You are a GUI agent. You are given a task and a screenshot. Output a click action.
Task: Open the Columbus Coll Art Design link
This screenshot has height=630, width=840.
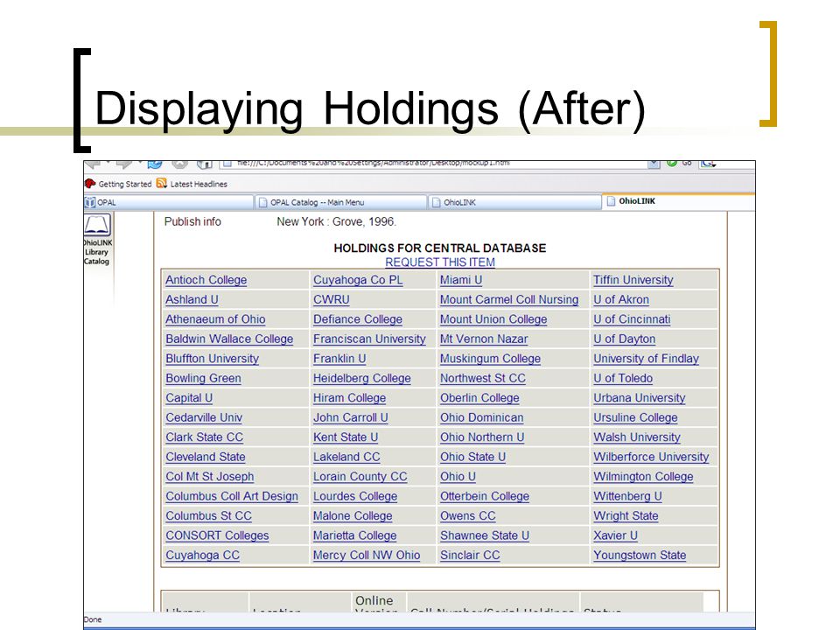231,497
